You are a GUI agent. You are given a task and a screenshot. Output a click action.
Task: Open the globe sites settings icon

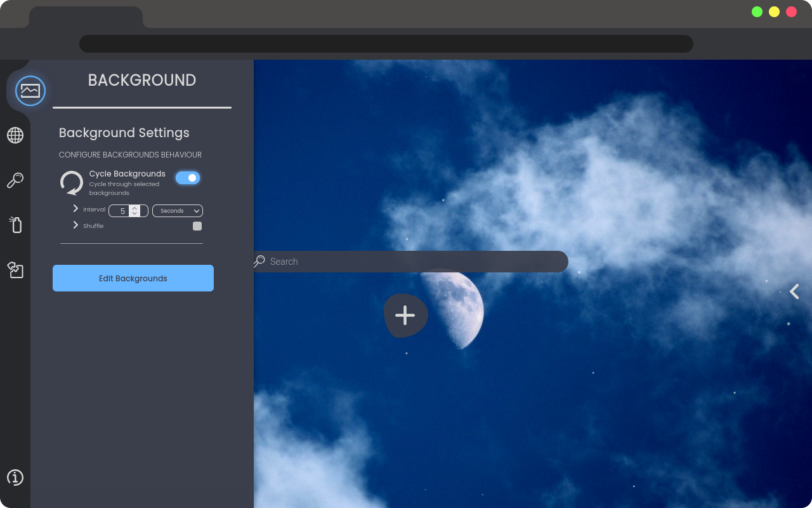coord(15,135)
